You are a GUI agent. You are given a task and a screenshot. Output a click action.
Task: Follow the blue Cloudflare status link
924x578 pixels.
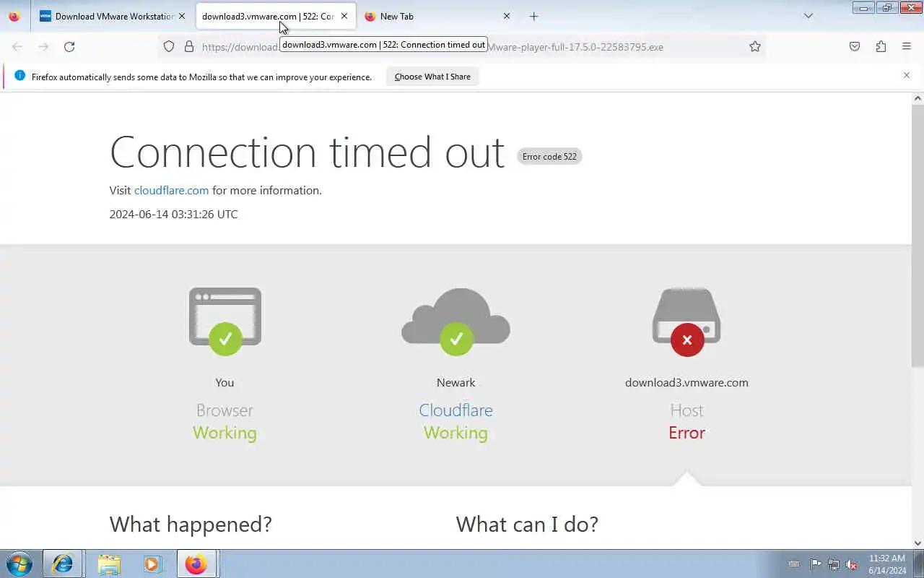coord(456,410)
